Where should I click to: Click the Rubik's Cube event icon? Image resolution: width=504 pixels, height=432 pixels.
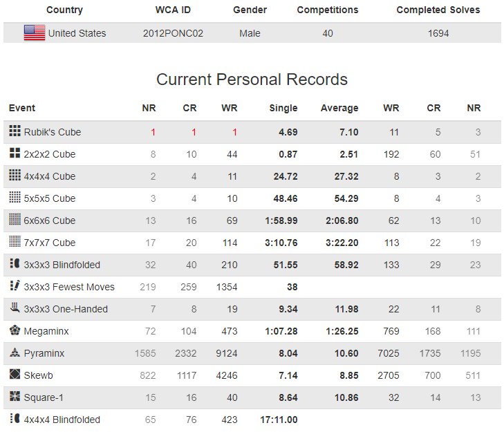pyautogui.click(x=15, y=131)
